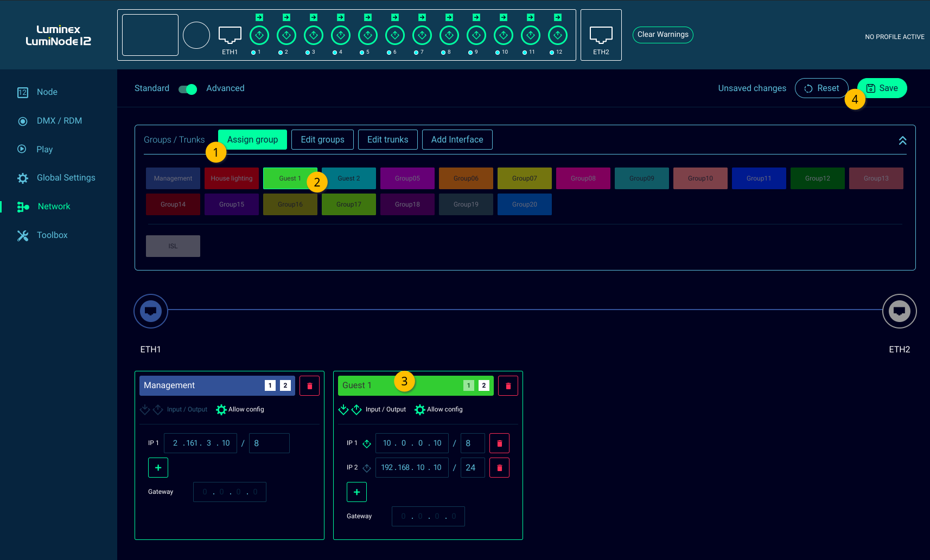Select the House lighting group swatch
The image size is (930, 560).
232,178
